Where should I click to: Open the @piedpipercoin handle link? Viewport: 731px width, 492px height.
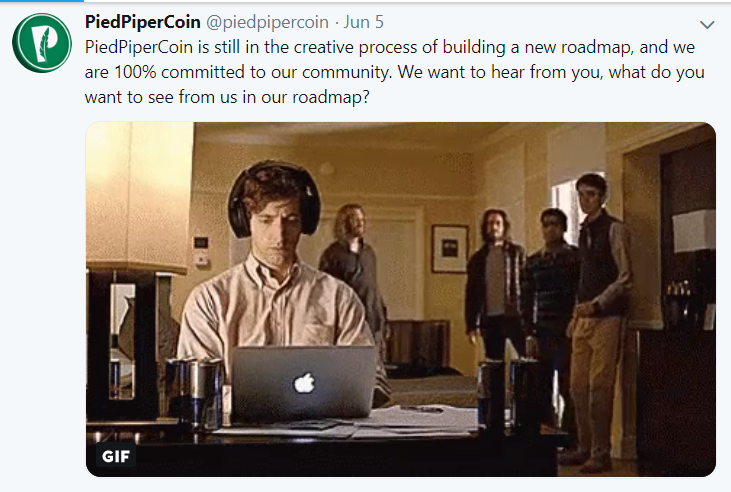coord(268,22)
